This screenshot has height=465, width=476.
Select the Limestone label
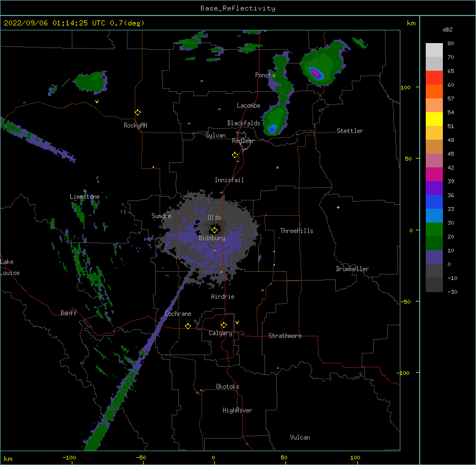pyautogui.click(x=84, y=197)
